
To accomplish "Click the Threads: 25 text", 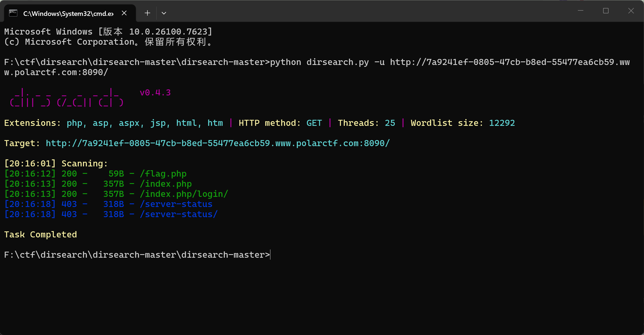I will (x=366, y=123).
